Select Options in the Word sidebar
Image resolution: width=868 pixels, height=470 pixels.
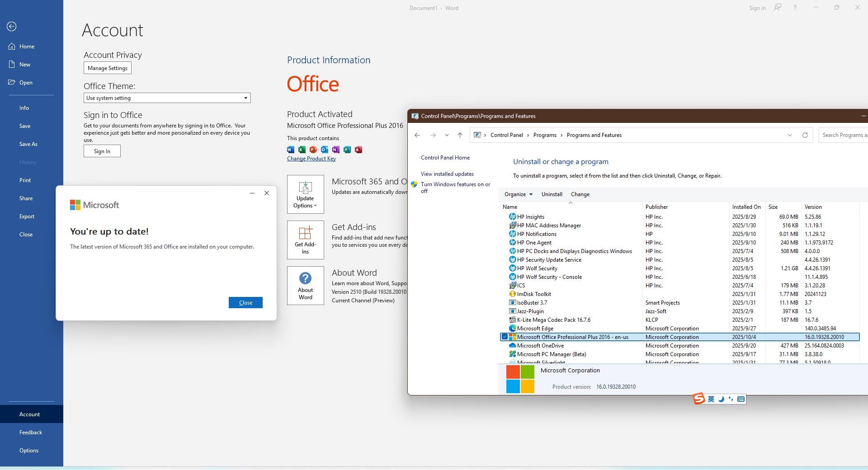pos(29,451)
